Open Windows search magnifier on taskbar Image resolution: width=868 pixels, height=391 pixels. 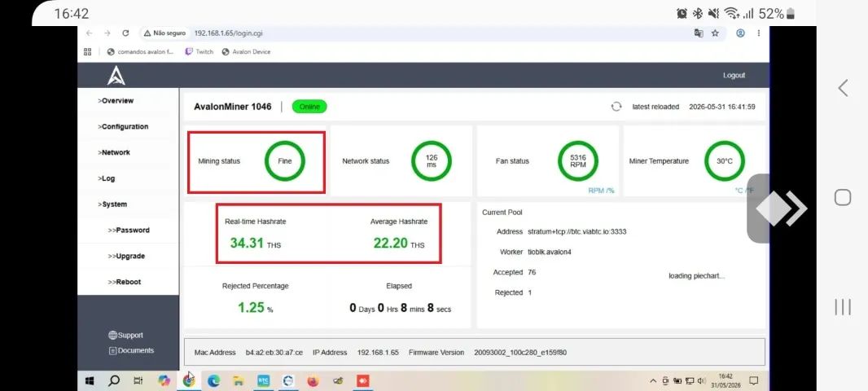[x=114, y=381]
